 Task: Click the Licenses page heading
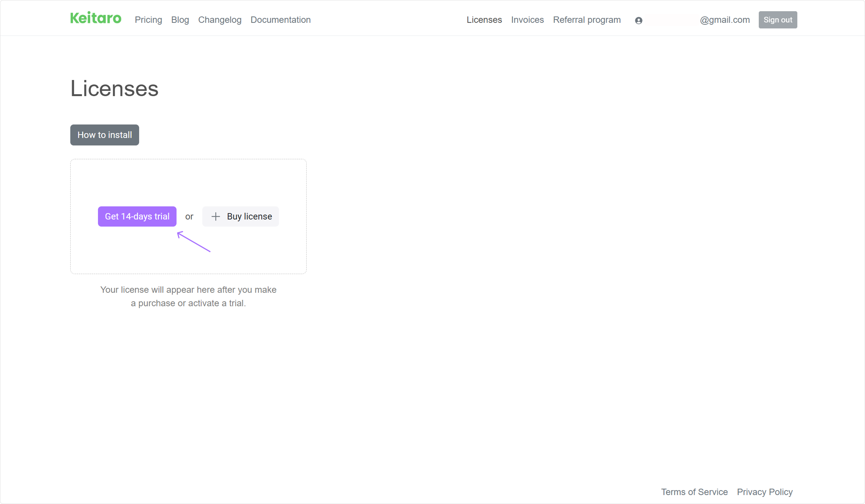114,89
